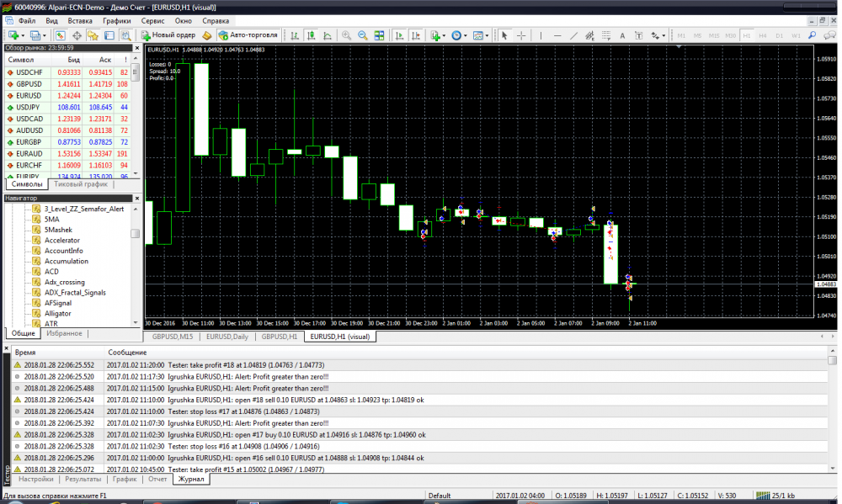Switch timeframe to M30
The height and width of the screenshot is (504, 842).
[x=730, y=35]
